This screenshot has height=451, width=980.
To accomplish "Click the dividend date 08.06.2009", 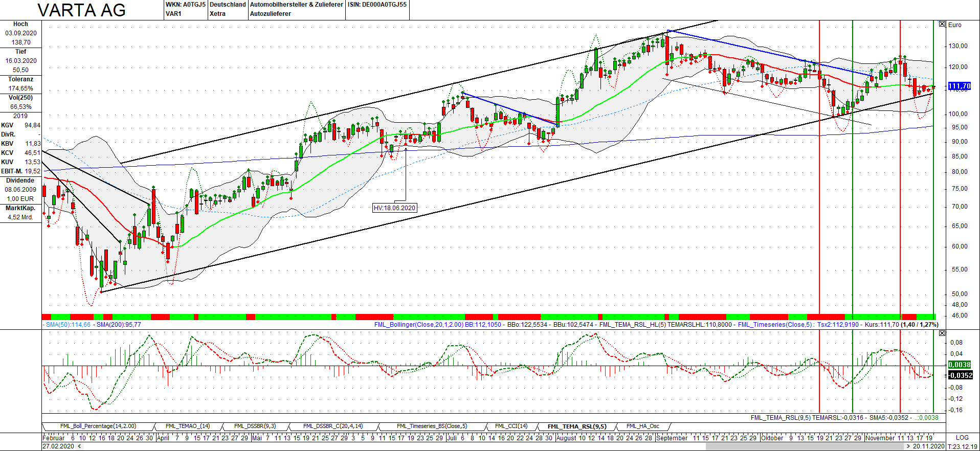I will click(21, 190).
